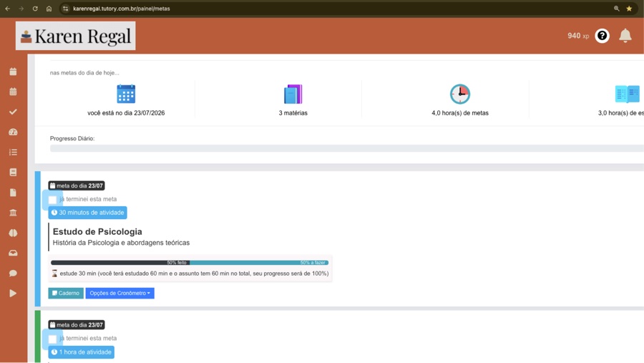Screen dimensions: 644x363
Task: Click the '50% feito' dark progress segment
Action: [120, 262]
